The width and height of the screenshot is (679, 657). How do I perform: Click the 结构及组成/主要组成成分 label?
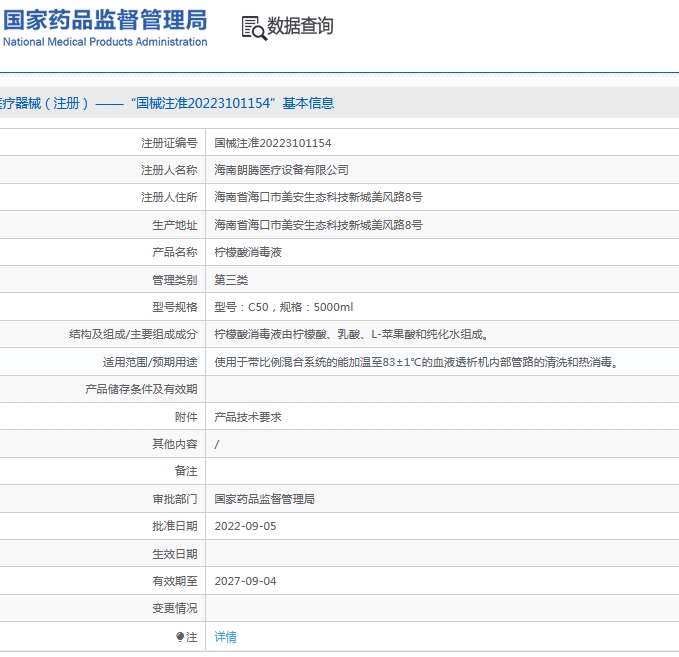click(x=133, y=334)
